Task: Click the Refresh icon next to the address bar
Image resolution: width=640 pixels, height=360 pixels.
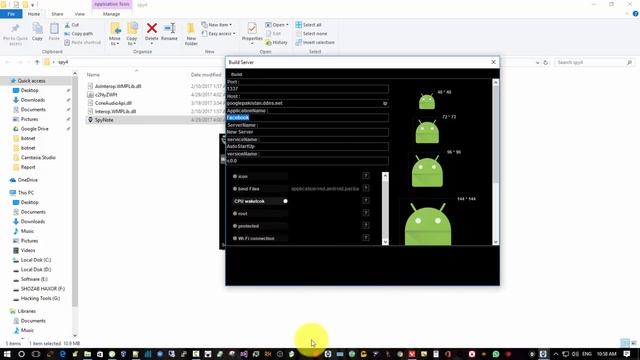Action: click(545, 62)
